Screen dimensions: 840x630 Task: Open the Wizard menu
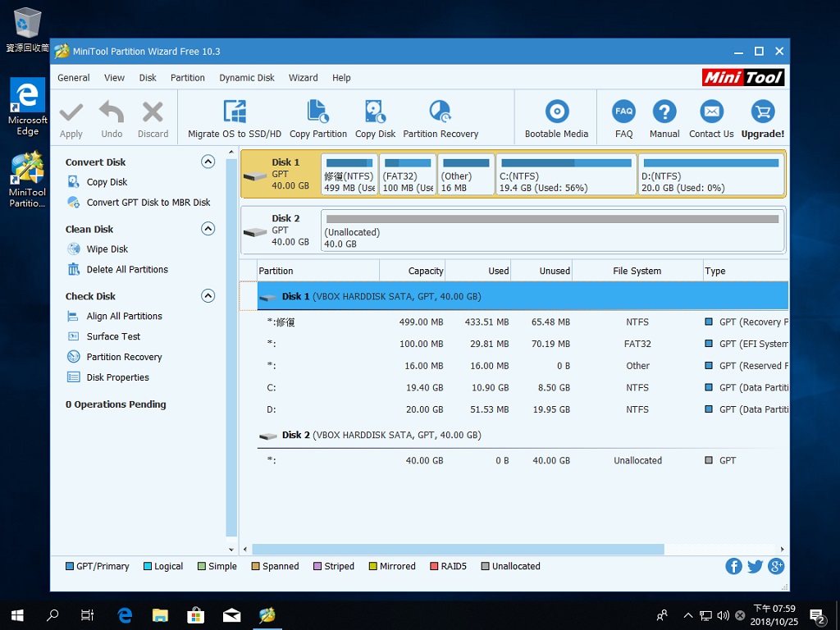(x=304, y=78)
